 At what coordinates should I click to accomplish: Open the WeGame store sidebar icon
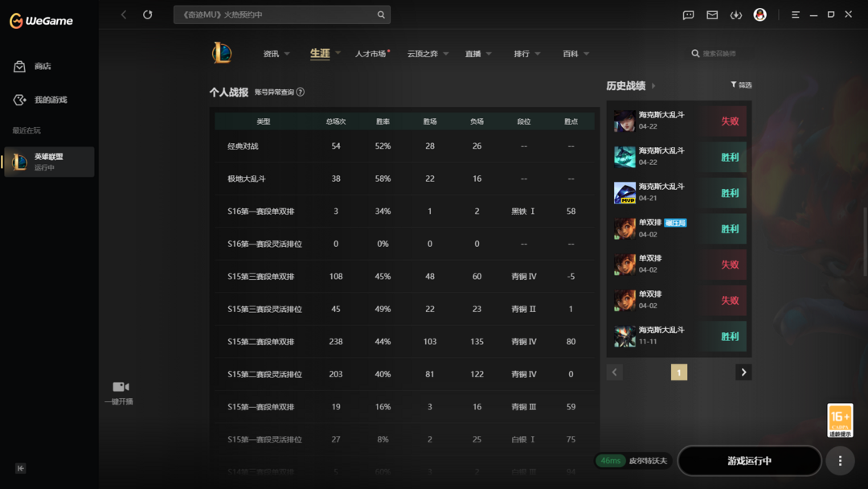coord(19,67)
